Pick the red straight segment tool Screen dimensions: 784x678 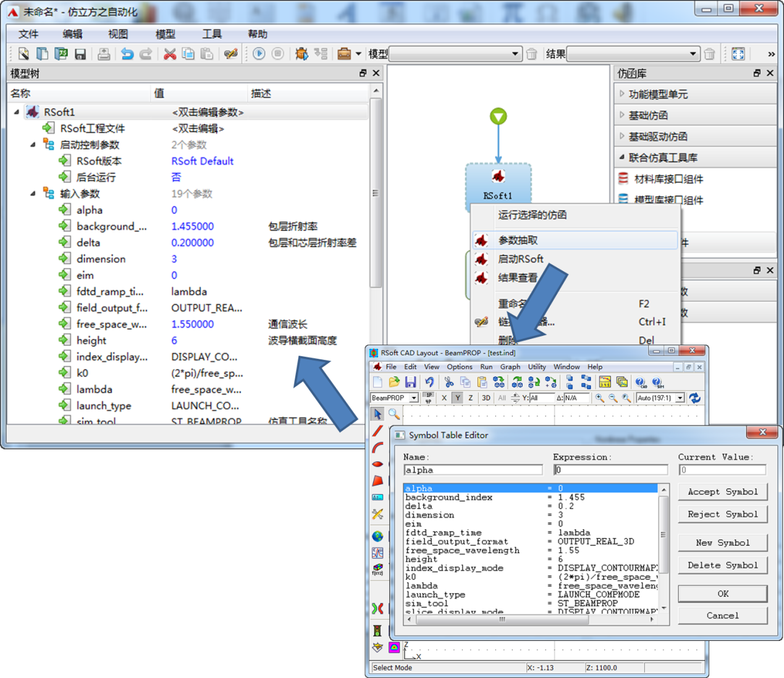377,430
